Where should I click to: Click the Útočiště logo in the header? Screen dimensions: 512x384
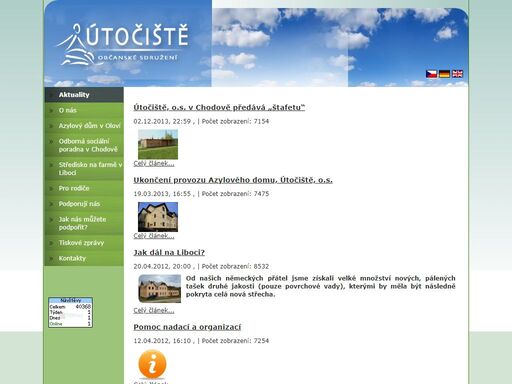(123, 44)
